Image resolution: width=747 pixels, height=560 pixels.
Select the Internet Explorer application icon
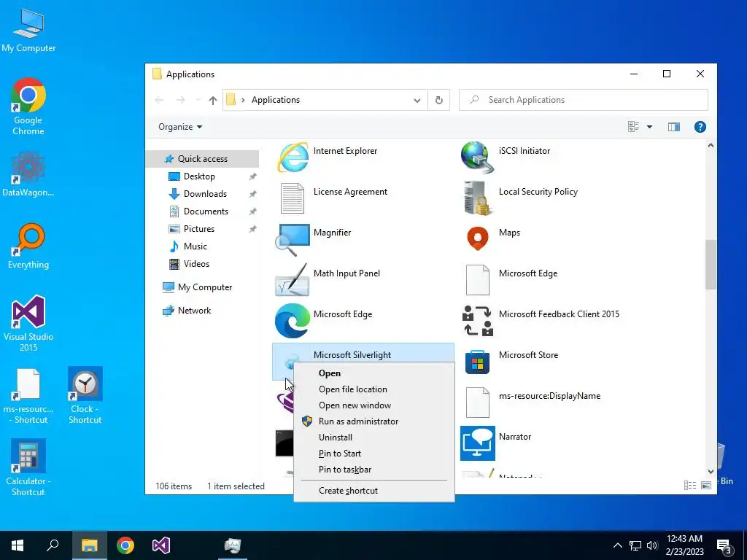coord(293,157)
